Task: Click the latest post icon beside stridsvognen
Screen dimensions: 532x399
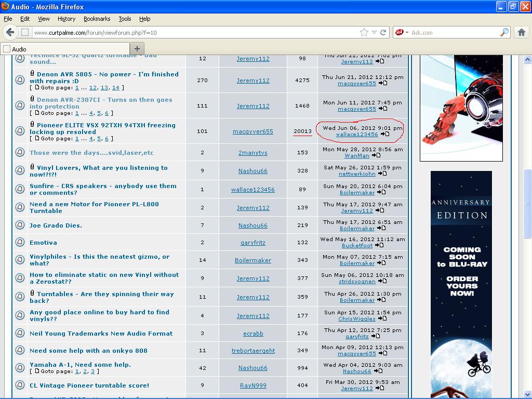Action: (382, 281)
